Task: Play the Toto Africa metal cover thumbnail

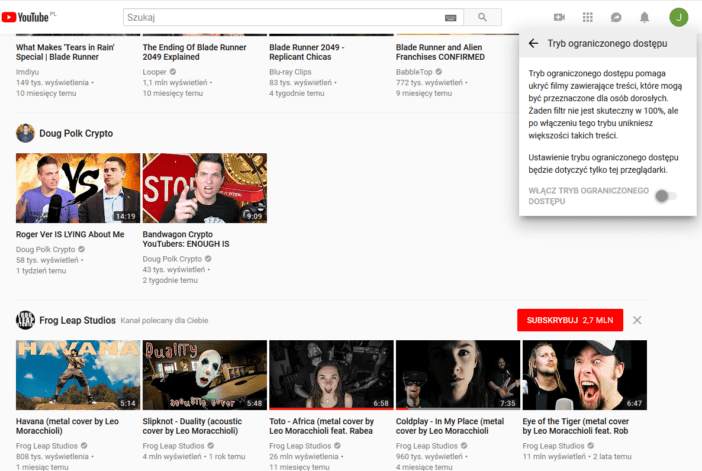Action: 331,375
